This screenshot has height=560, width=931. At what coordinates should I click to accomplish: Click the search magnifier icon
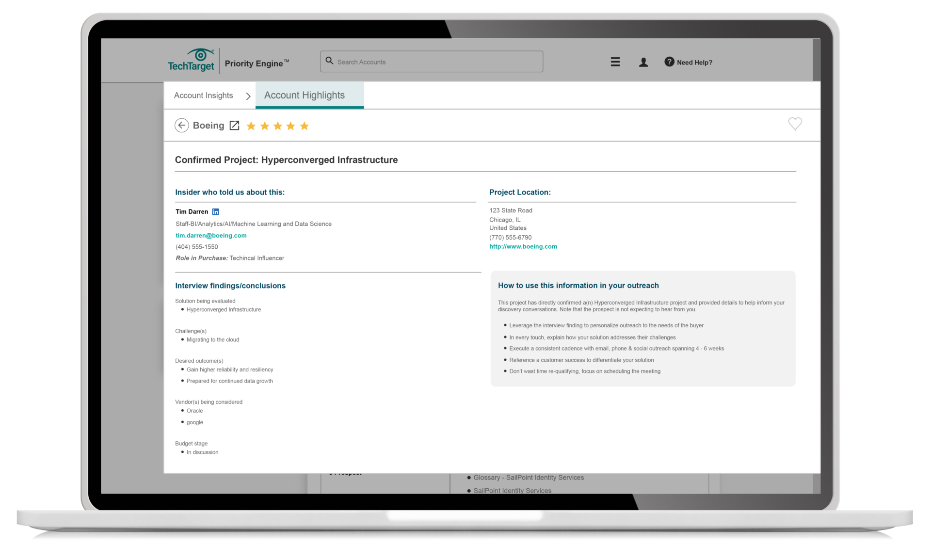[329, 61]
